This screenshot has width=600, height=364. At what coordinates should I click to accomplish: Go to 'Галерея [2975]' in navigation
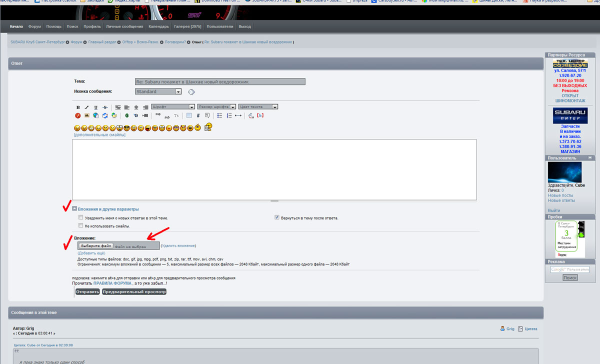click(x=187, y=26)
